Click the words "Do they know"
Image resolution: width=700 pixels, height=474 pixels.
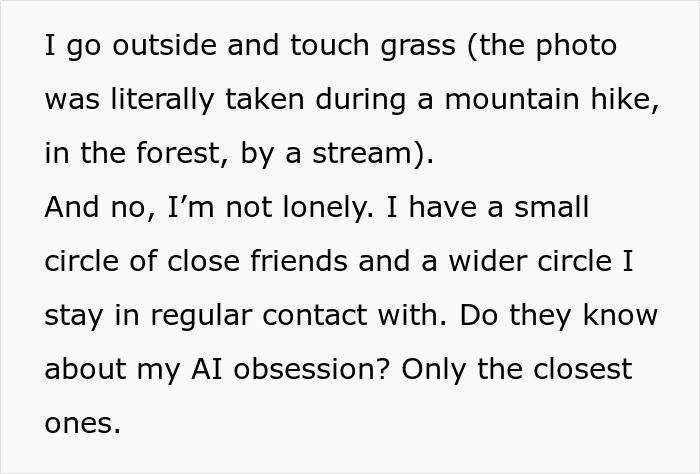558,315
